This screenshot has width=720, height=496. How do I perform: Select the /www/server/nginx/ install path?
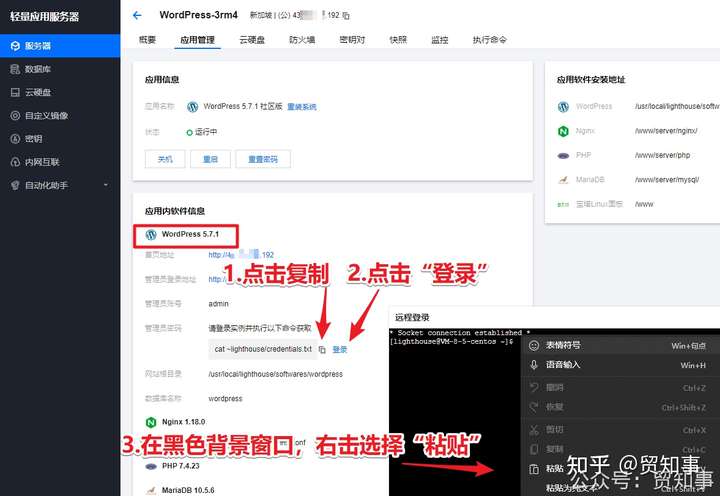point(666,131)
